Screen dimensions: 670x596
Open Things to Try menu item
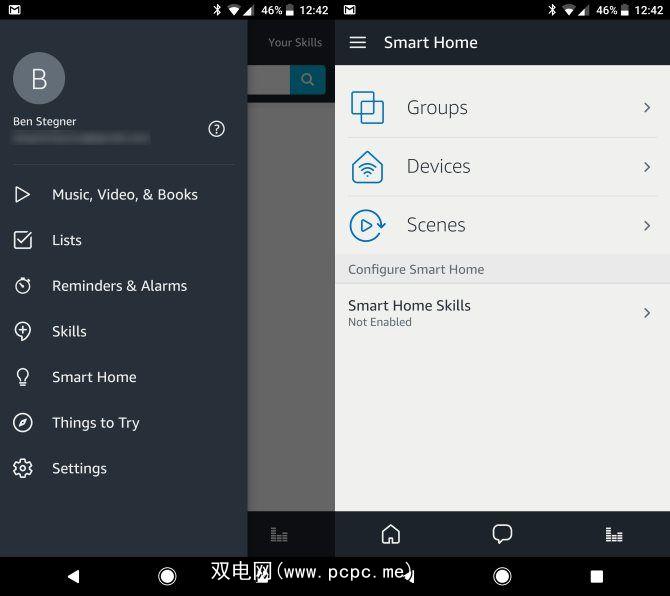123,423
